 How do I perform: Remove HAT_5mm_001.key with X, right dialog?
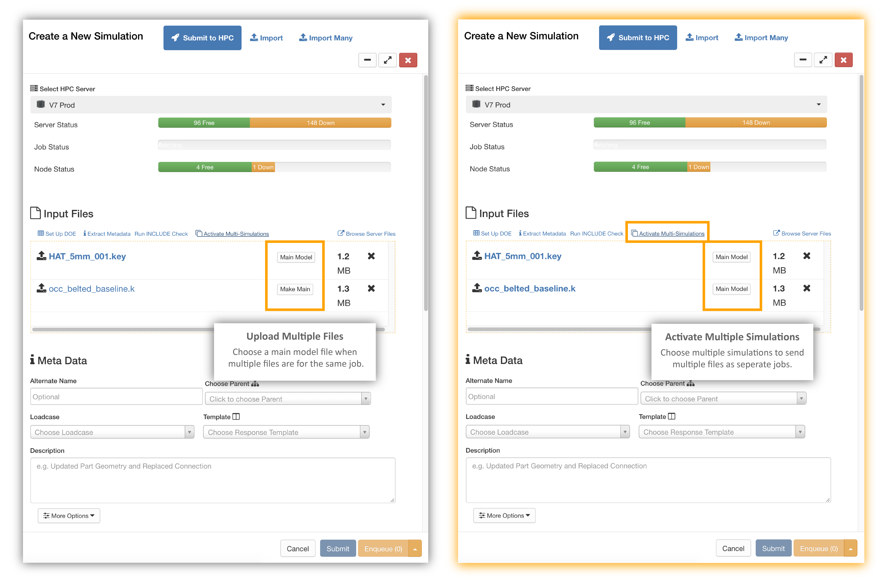point(807,256)
